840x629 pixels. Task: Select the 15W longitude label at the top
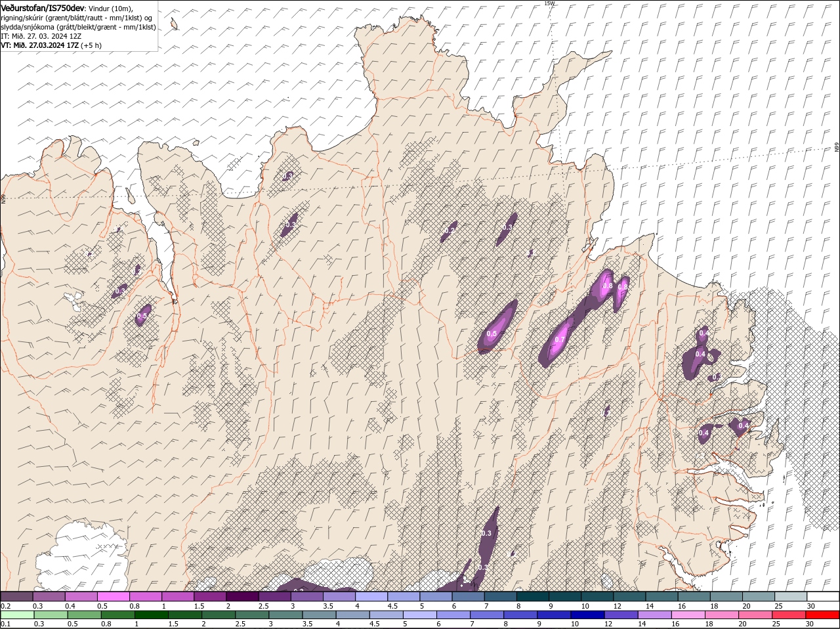click(x=549, y=3)
